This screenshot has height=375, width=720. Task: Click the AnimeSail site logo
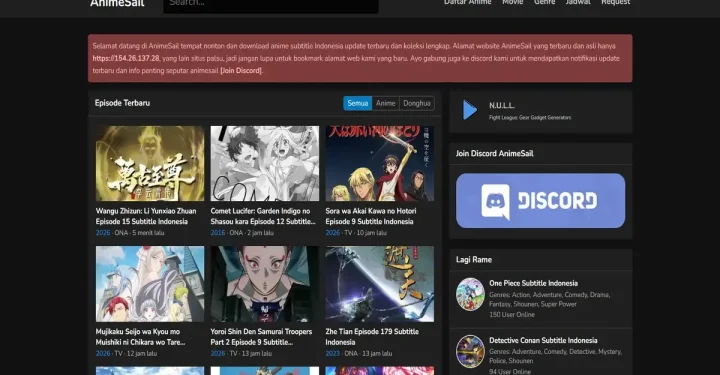(x=117, y=3)
